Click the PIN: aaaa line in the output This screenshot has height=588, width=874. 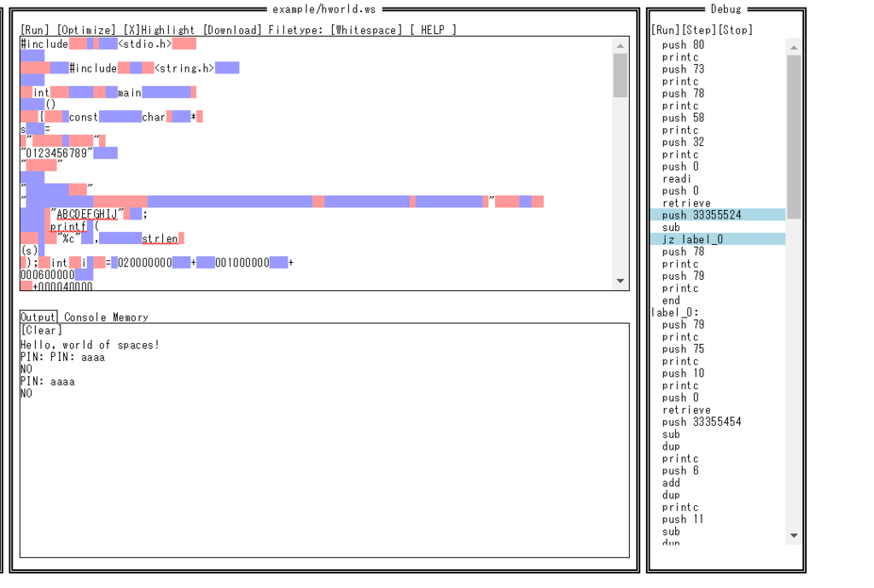click(x=46, y=381)
